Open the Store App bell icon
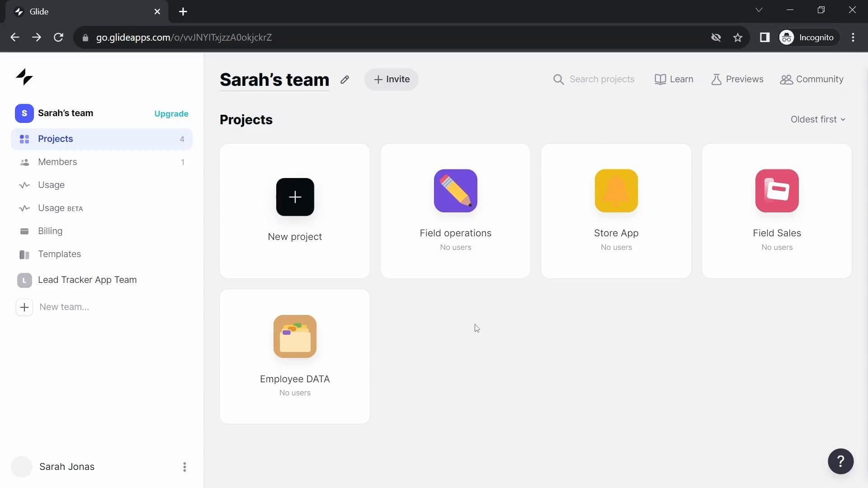The width and height of the screenshot is (868, 488). [616, 191]
